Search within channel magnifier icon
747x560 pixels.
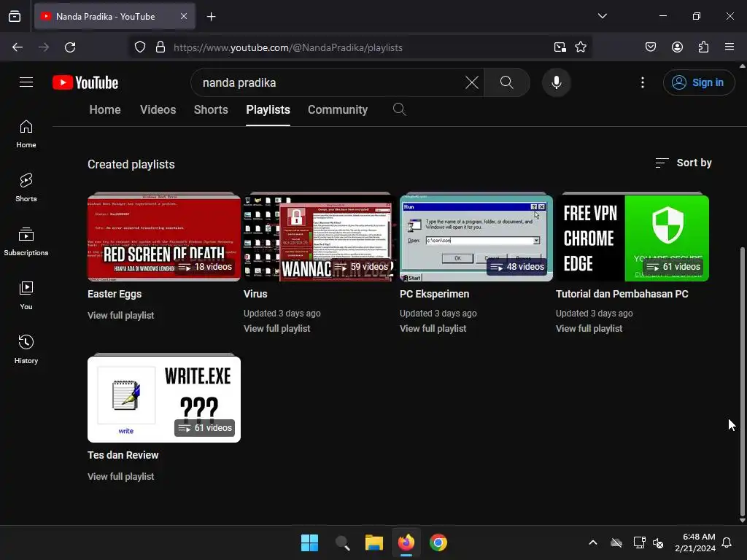[399, 109]
